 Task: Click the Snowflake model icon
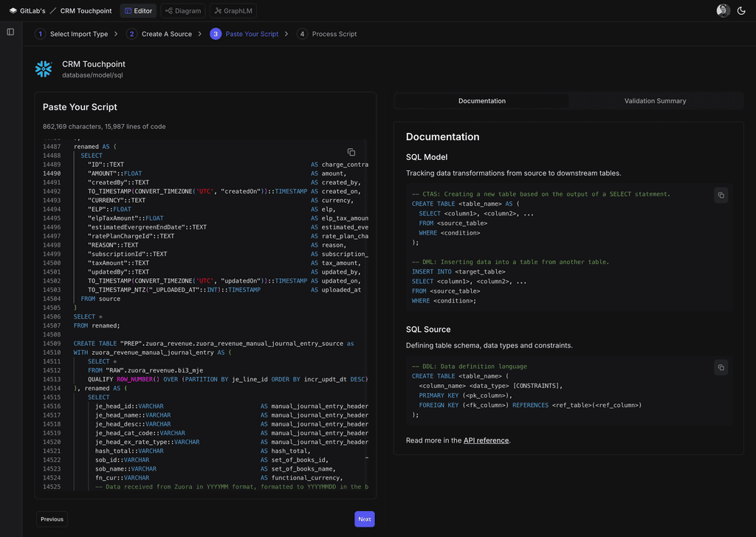pyautogui.click(x=44, y=69)
